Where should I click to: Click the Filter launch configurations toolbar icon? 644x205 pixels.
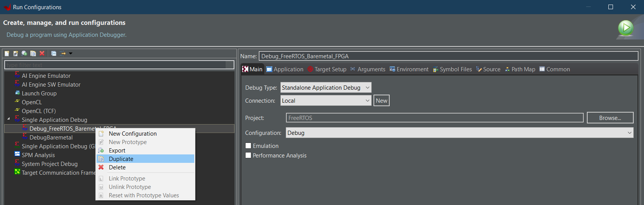63,53
